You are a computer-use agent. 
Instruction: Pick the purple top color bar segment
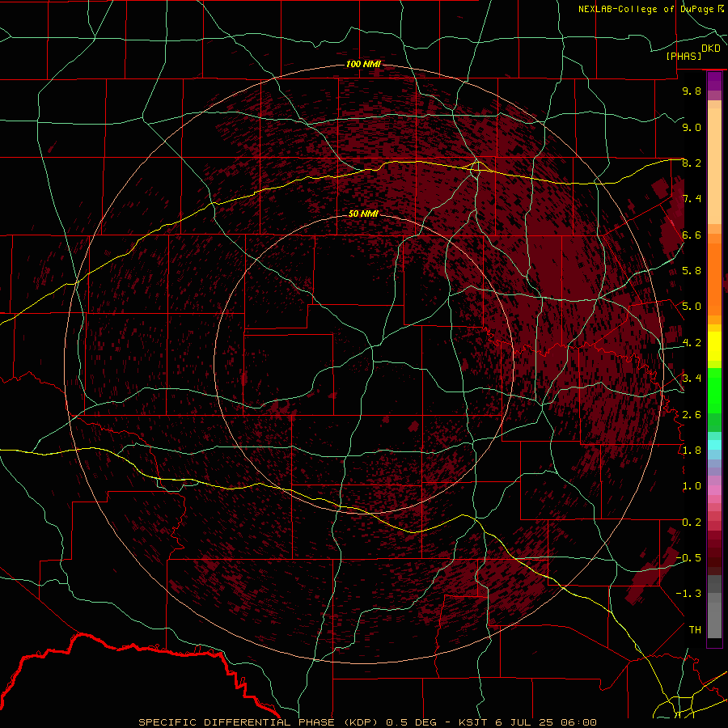coord(714,81)
